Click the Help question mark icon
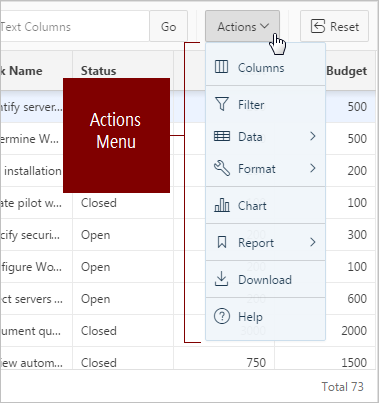379x403 pixels. [x=222, y=316]
